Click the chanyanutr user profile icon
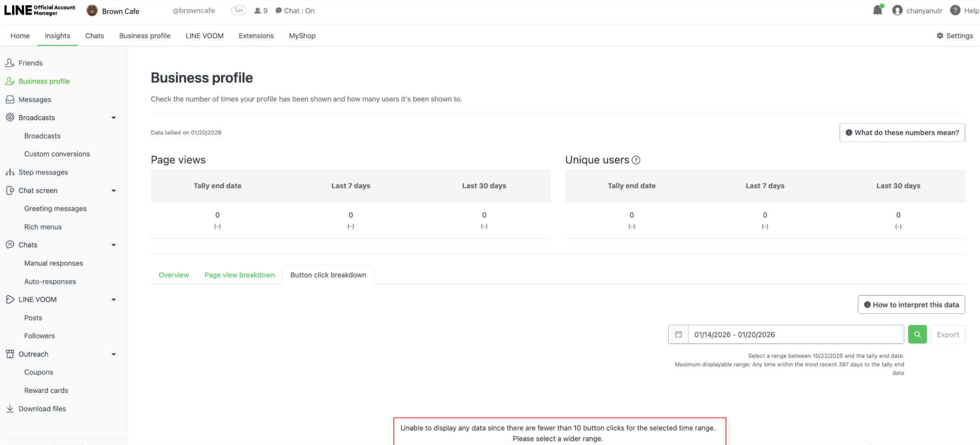 point(897,10)
